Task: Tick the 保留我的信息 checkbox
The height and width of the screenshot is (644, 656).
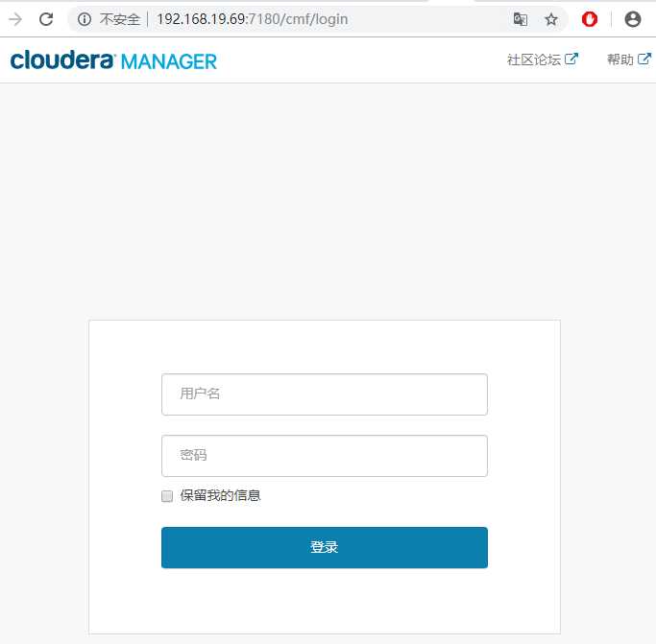Action: 167,496
